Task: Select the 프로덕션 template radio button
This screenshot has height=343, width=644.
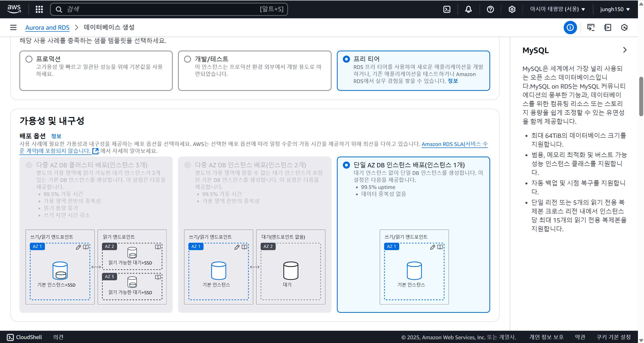Action: tap(29, 59)
